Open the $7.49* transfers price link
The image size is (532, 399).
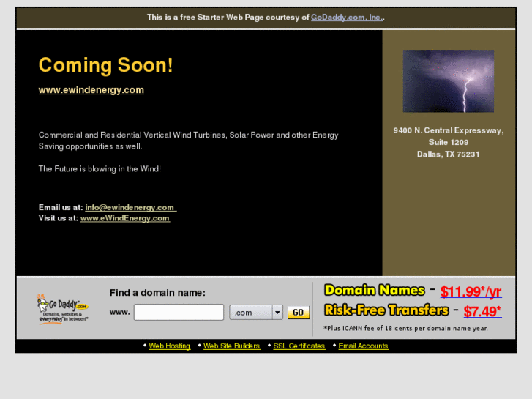pos(482,311)
